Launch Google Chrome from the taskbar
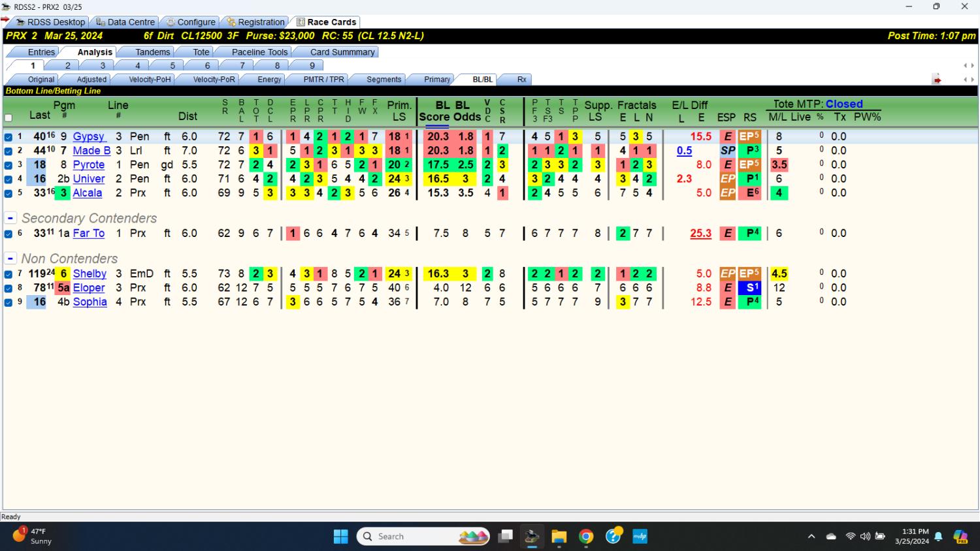Viewport: 980px width, 551px height. [x=586, y=537]
